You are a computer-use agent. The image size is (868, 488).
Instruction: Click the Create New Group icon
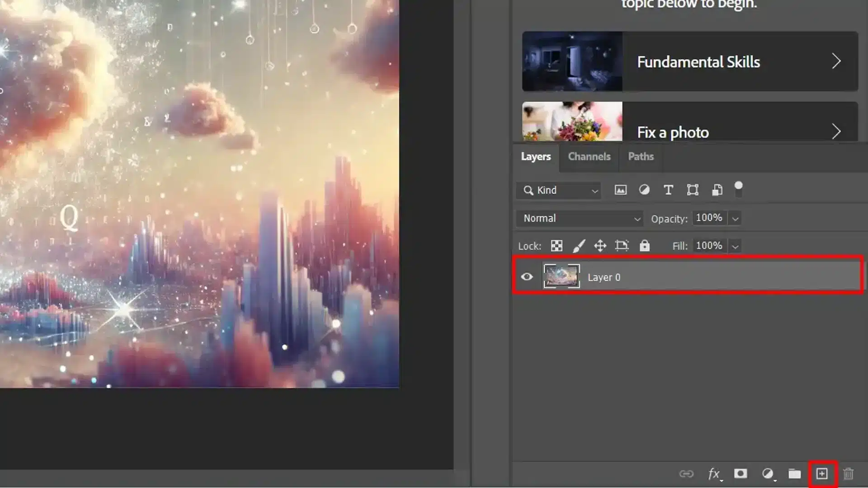[x=795, y=474]
